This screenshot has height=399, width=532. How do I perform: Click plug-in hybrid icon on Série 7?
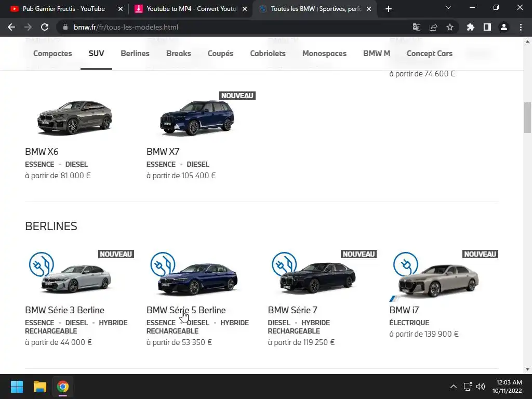click(284, 264)
